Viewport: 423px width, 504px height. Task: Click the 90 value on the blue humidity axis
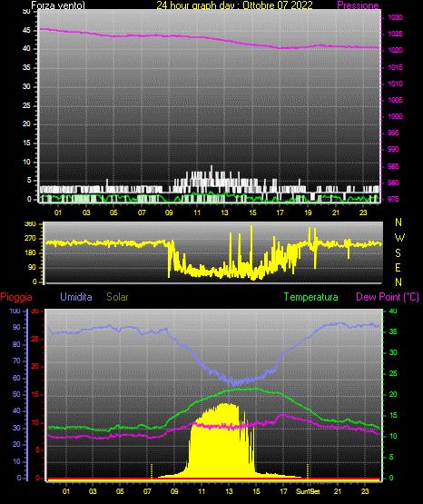[16, 327]
